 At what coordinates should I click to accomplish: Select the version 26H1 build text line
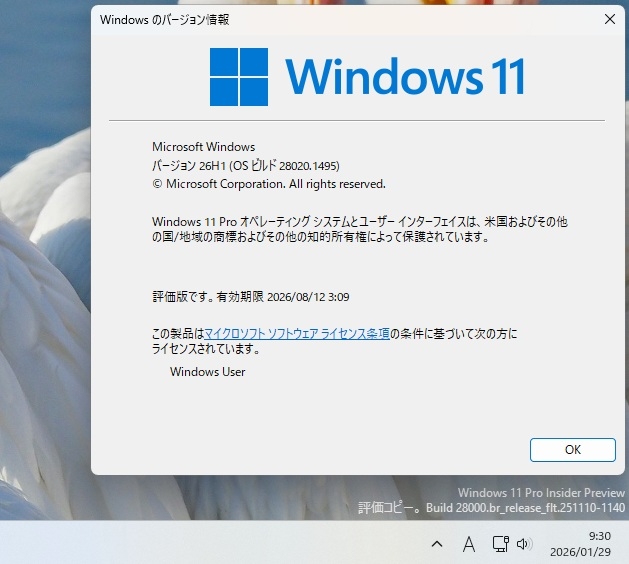click(246, 166)
